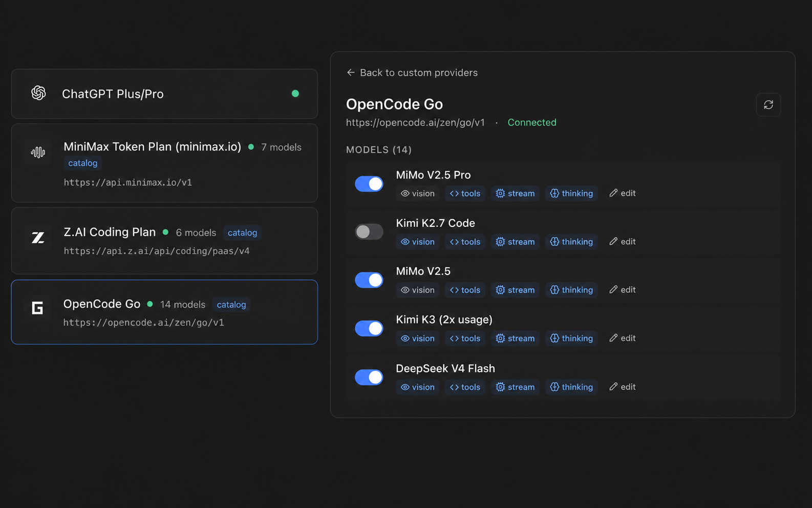Go back to custom providers

click(412, 73)
